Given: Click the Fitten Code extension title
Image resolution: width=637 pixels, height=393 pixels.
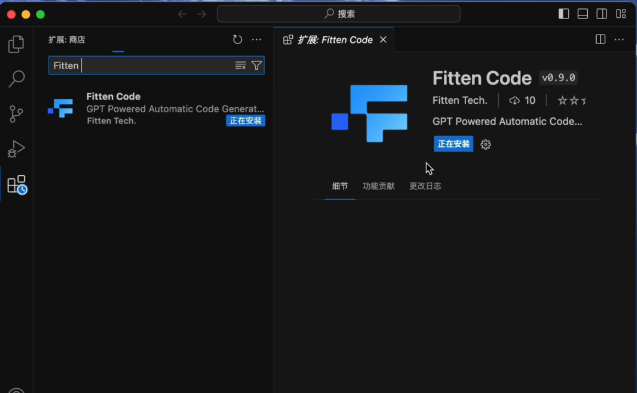Looking at the screenshot, I should click(x=482, y=78).
